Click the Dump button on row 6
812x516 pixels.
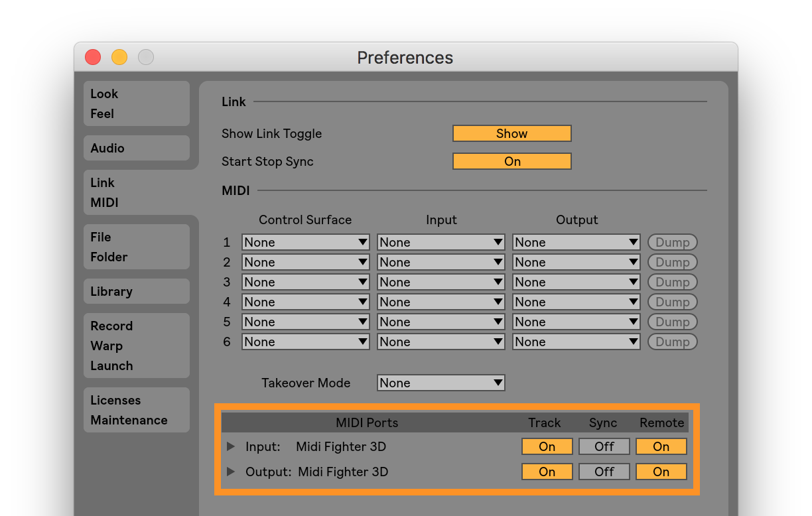(672, 342)
